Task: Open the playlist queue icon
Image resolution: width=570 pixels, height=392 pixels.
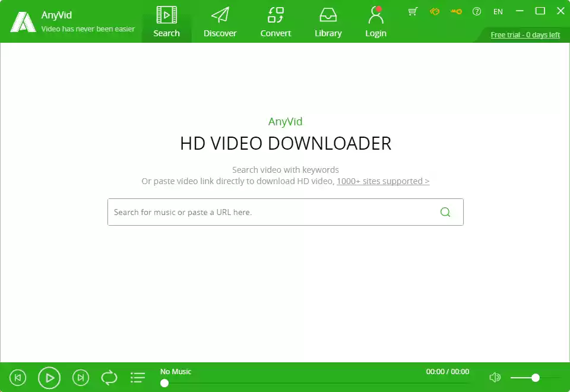Action: pyautogui.click(x=138, y=378)
